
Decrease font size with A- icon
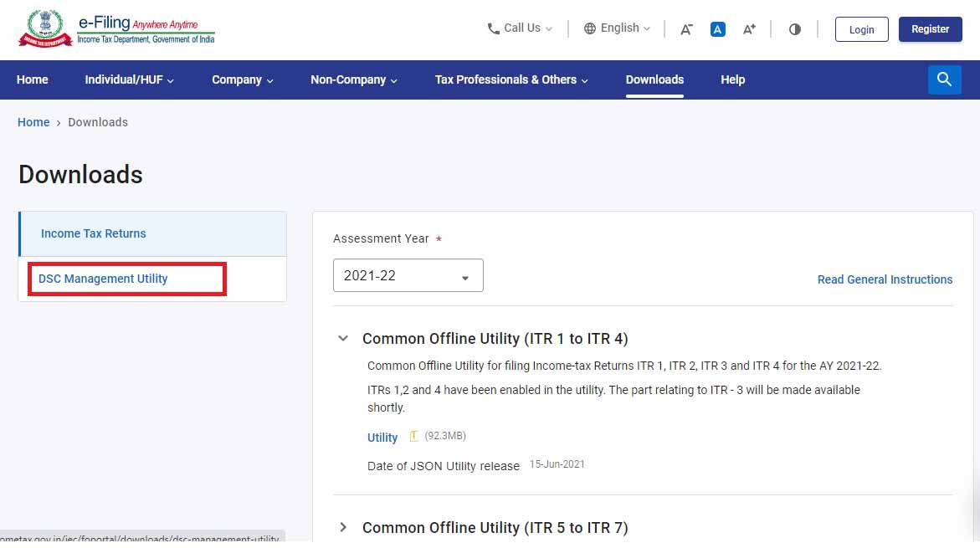click(x=686, y=29)
